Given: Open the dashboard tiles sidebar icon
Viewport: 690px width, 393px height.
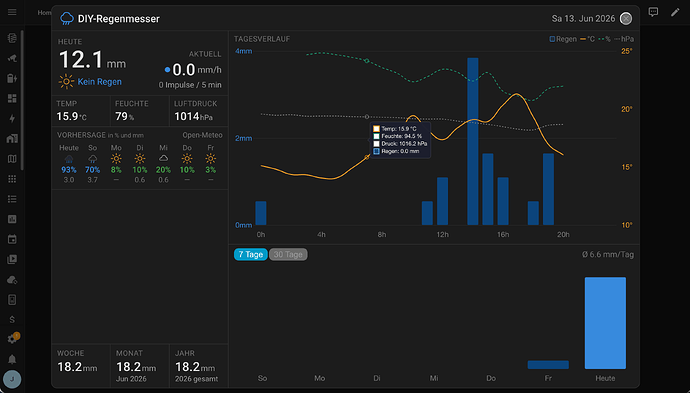Looking at the screenshot, I should click(x=12, y=98).
